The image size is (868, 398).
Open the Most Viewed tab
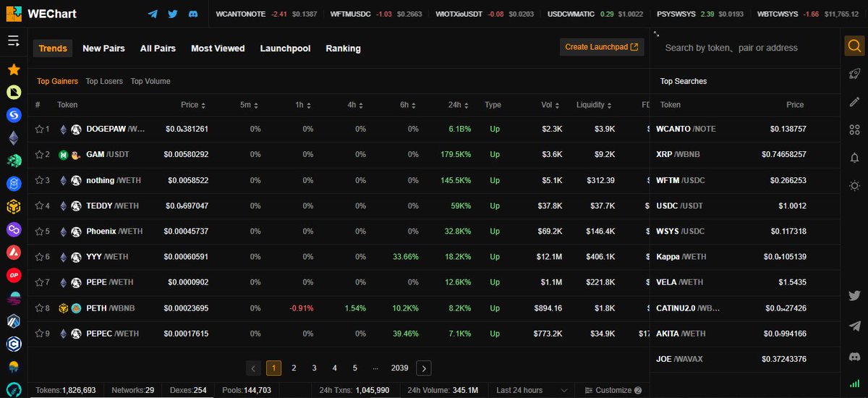[218, 48]
